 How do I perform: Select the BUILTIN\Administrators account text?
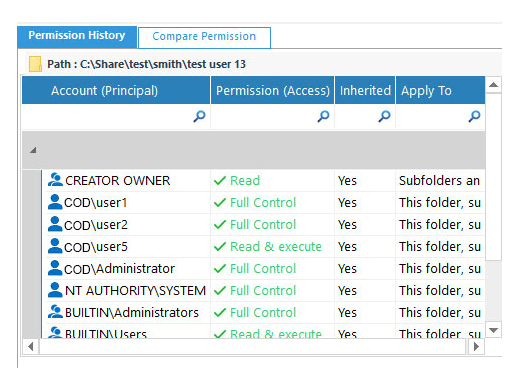tap(132, 313)
